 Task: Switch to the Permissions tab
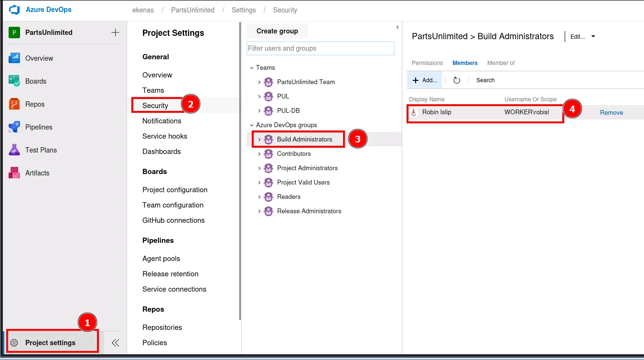click(427, 63)
